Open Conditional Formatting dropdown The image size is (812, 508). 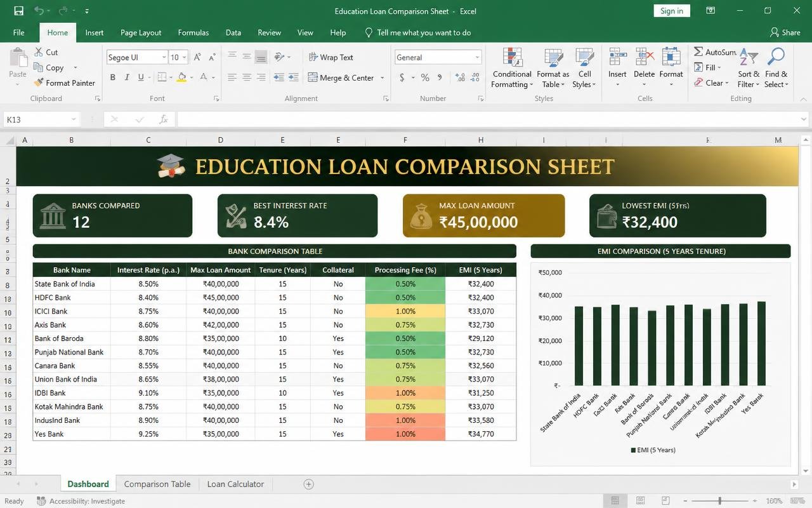point(512,68)
